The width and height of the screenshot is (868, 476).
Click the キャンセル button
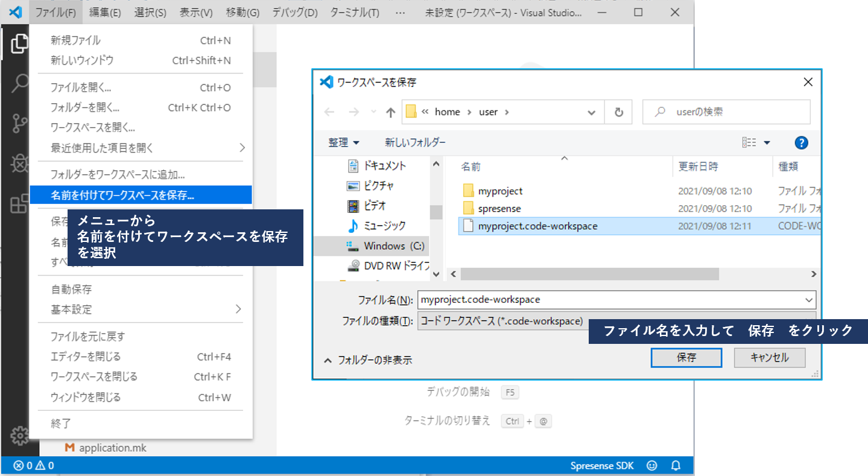768,357
